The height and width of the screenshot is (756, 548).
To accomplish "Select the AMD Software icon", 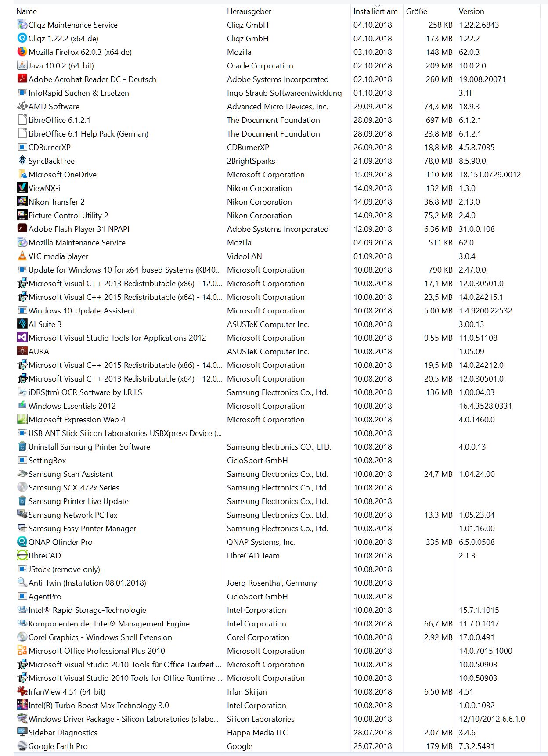I will (22, 106).
